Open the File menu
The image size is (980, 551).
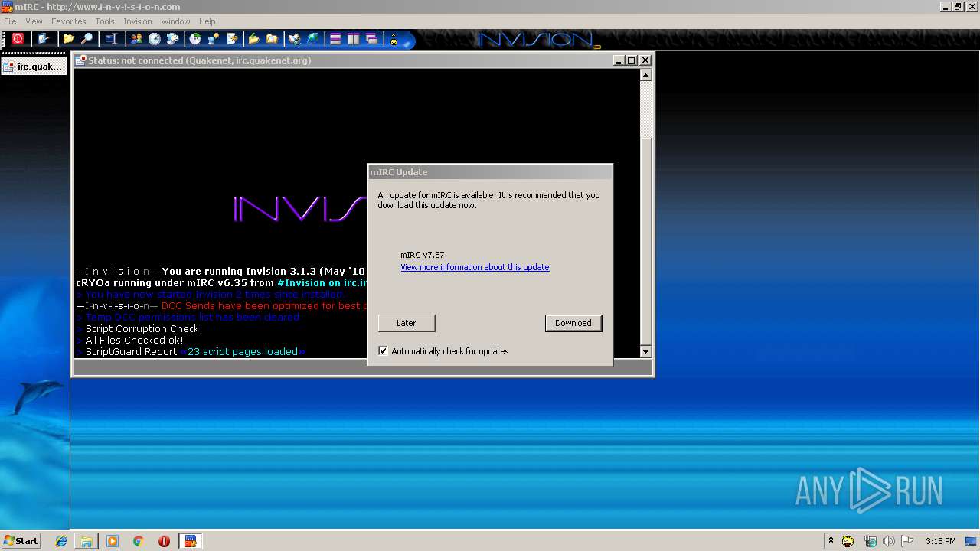pyautogui.click(x=10, y=21)
